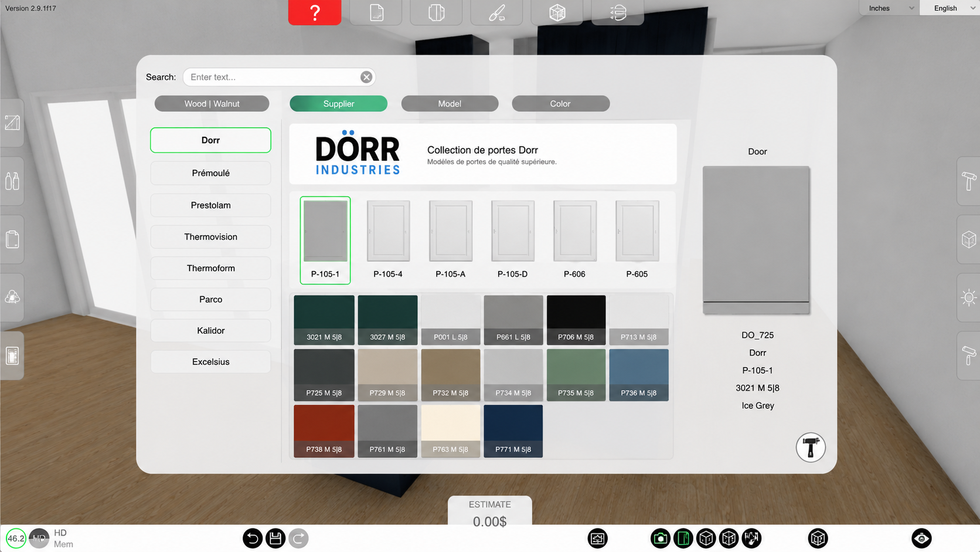Select the lower paint roller on right sidebar
Image resolution: width=980 pixels, height=552 pixels.
point(968,355)
